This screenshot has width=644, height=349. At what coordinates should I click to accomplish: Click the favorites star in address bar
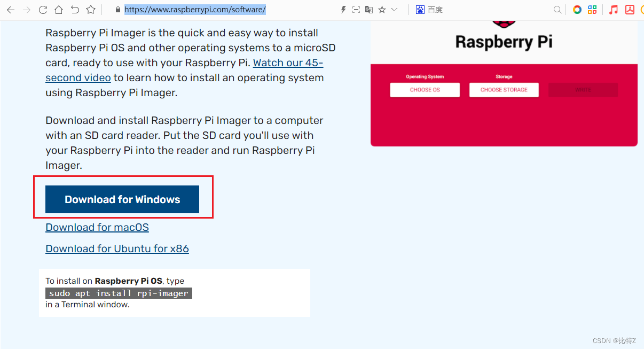click(x=382, y=10)
